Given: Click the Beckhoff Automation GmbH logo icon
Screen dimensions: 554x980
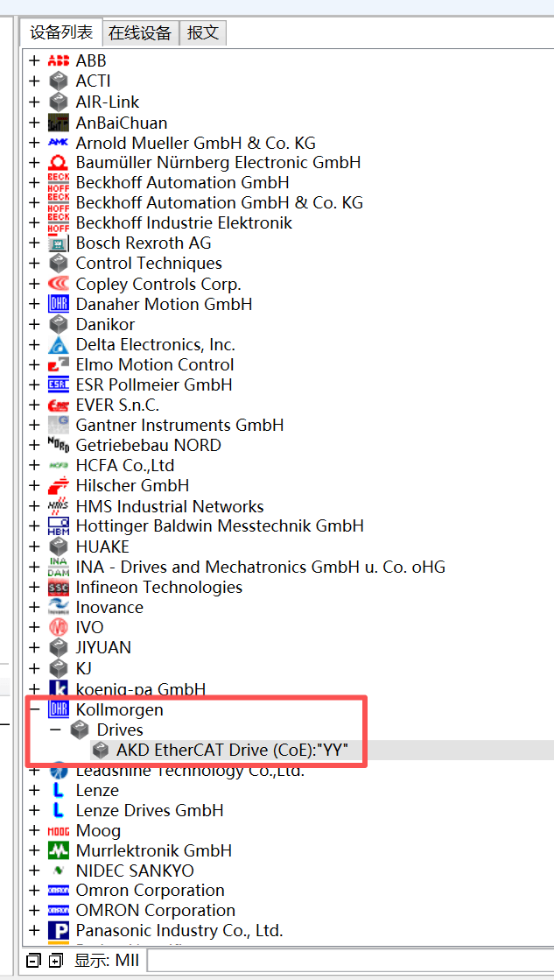Looking at the screenshot, I should 58,182.
